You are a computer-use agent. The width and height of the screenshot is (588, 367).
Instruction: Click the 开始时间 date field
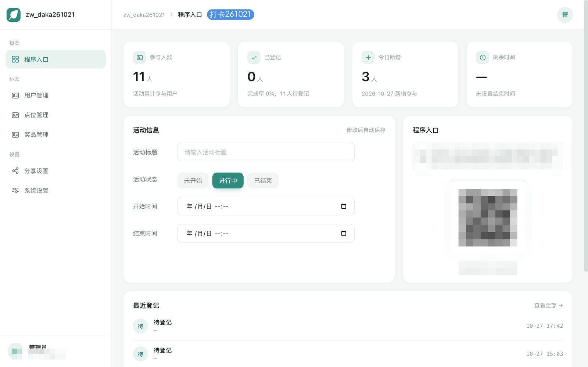tap(266, 206)
